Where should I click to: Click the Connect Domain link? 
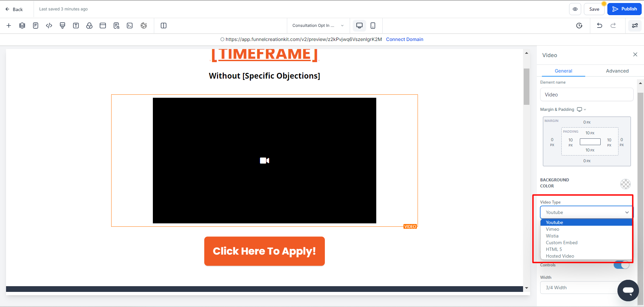(404, 39)
